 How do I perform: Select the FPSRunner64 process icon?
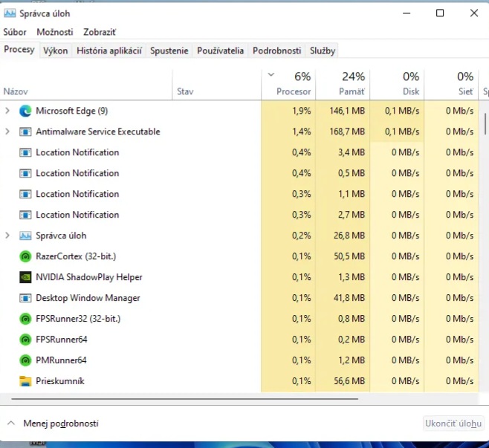(25, 340)
